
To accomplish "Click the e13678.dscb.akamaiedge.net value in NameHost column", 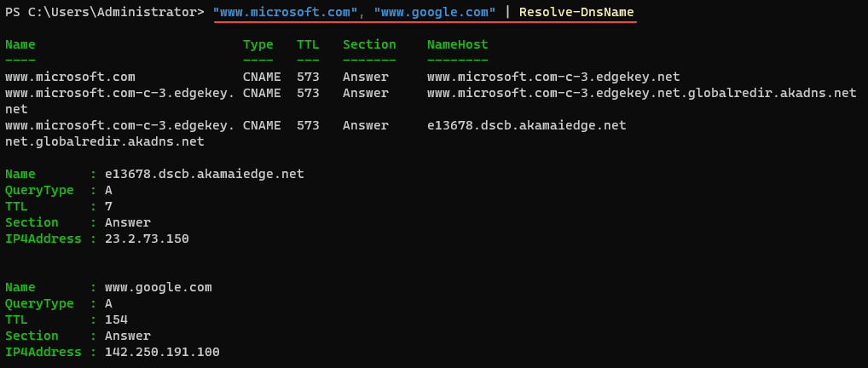I will (x=526, y=125).
